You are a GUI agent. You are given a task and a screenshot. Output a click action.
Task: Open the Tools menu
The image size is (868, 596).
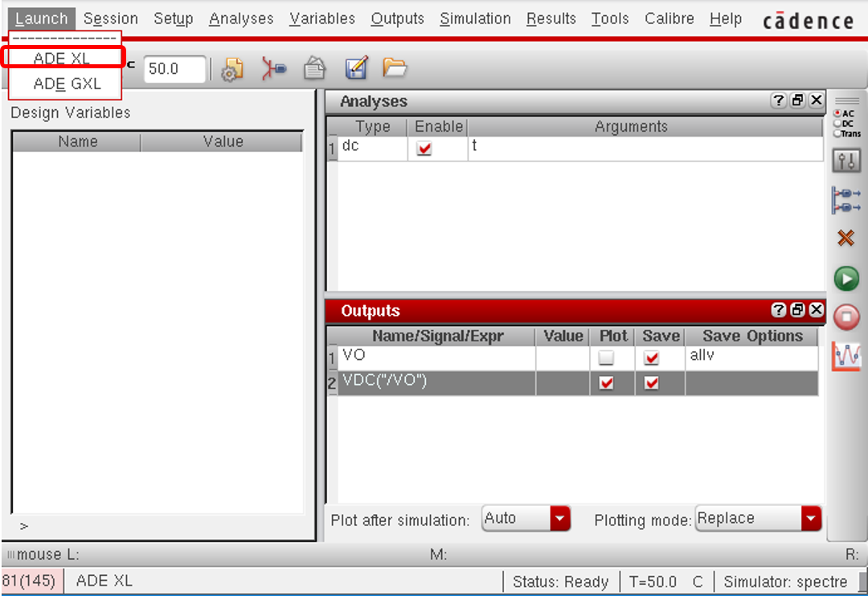609,18
